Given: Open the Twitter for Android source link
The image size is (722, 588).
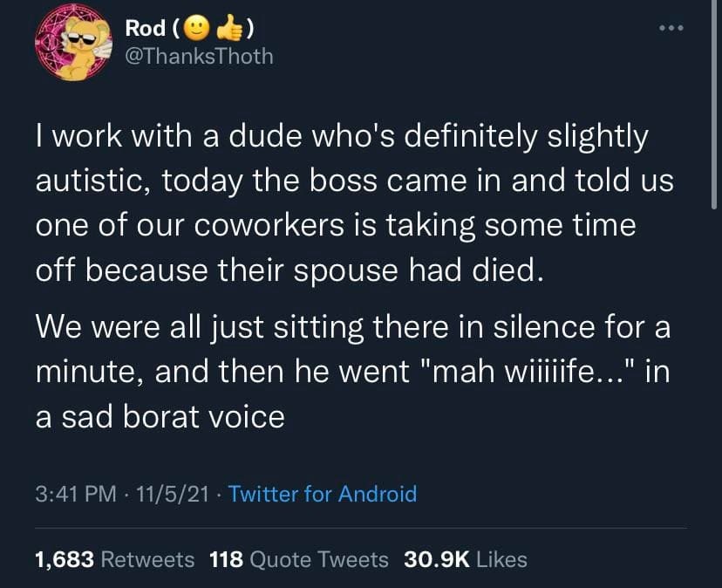Looking at the screenshot, I should 322,495.
